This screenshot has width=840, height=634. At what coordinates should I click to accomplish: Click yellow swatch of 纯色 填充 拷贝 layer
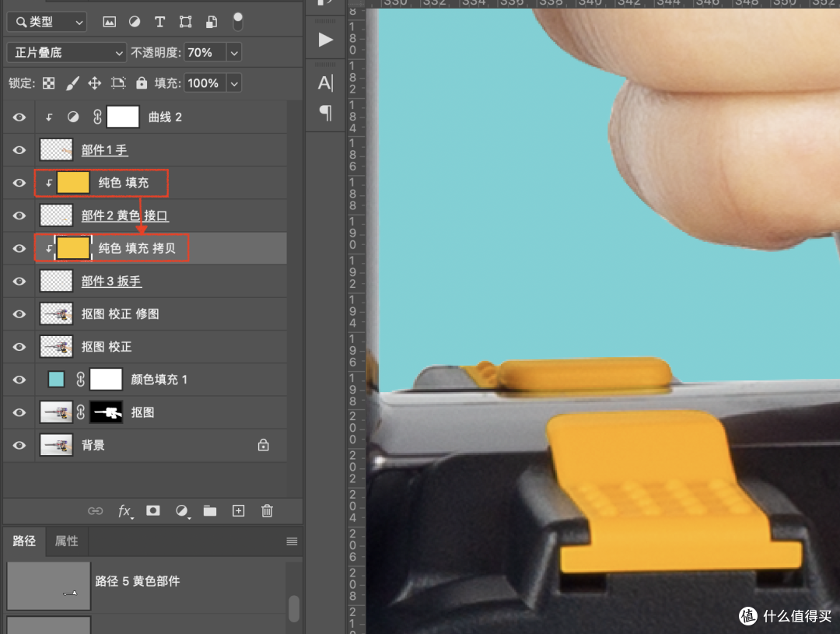[73, 248]
